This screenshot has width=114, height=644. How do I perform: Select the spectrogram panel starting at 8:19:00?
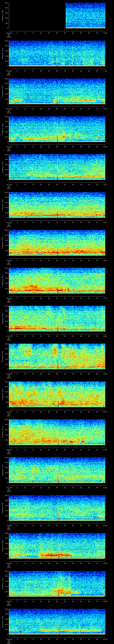pos(57,394)
